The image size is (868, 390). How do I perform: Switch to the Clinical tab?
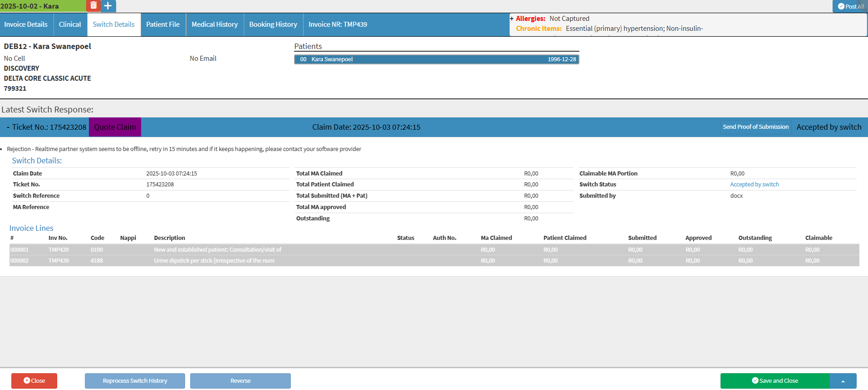pos(70,24)
